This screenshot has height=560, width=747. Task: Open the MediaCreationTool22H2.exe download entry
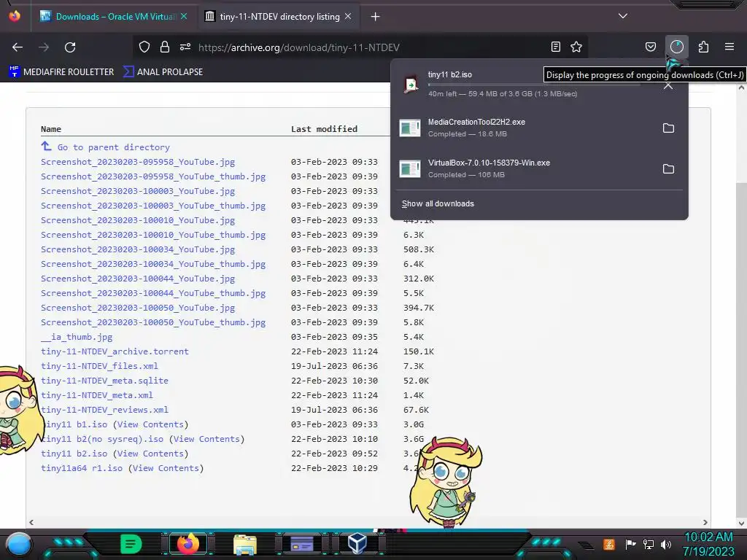[x=524, y=128]
